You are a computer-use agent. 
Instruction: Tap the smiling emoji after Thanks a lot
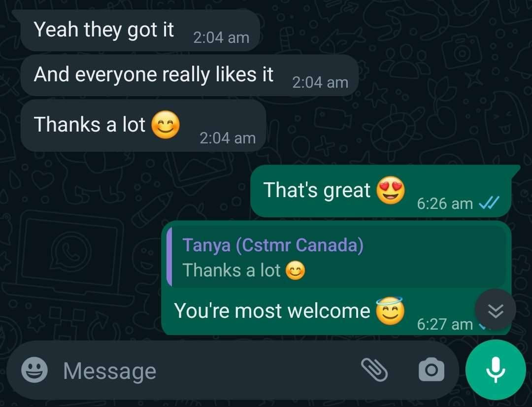tap(165, 125)
